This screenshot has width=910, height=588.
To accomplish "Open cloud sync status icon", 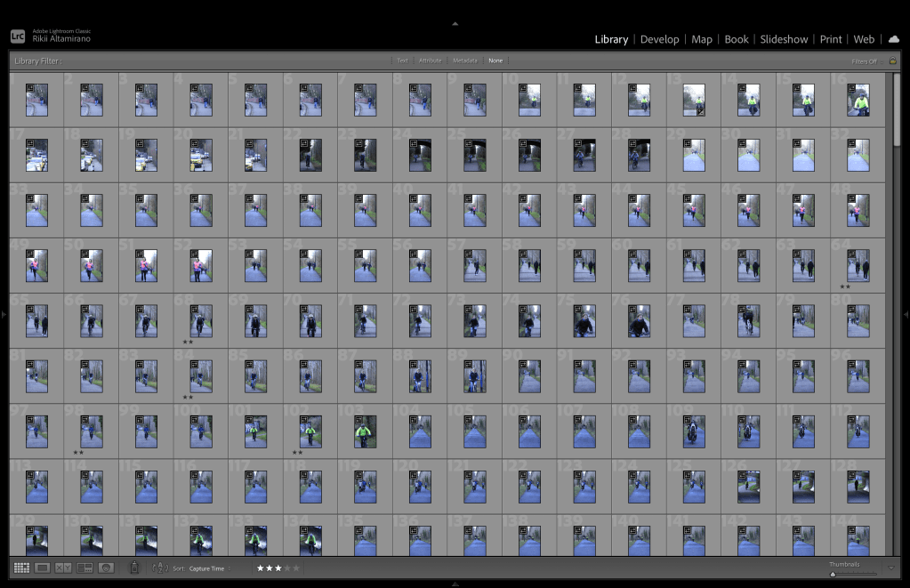I will pos(893,39).
